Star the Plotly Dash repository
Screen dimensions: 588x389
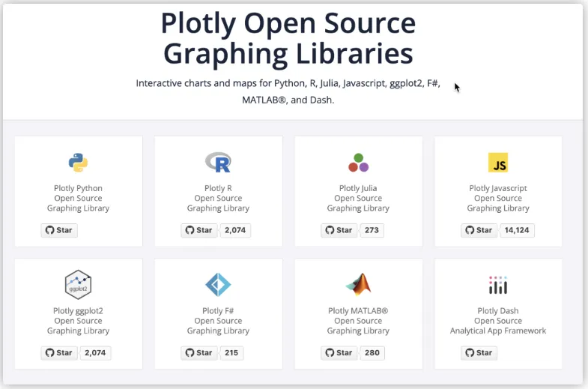479,352
